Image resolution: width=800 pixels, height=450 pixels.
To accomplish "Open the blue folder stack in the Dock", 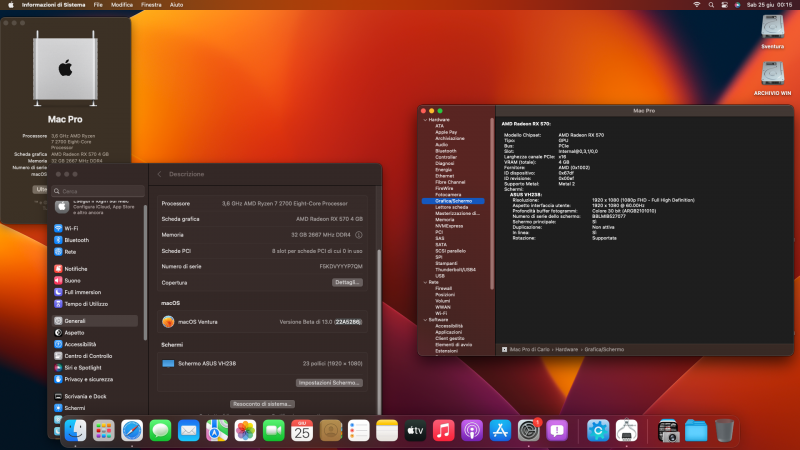I will coord(696,431).
